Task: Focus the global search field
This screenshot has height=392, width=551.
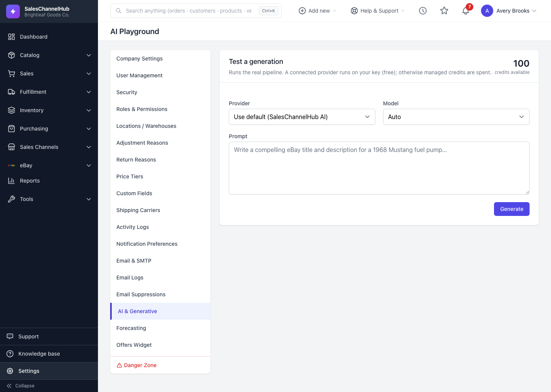Action: point(196,11)
